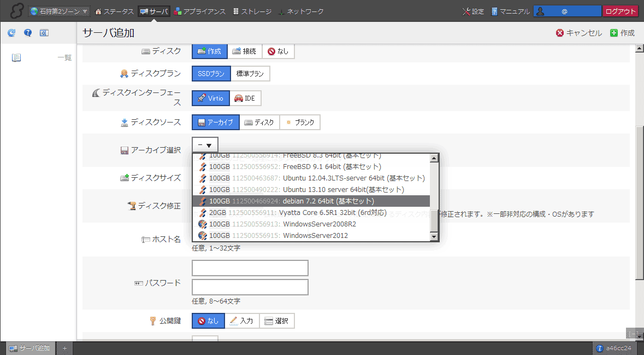This screenshot has height=355, width=644.
Task: Click the Sakura cloud logo icon
Action: [x=13, y=11]
